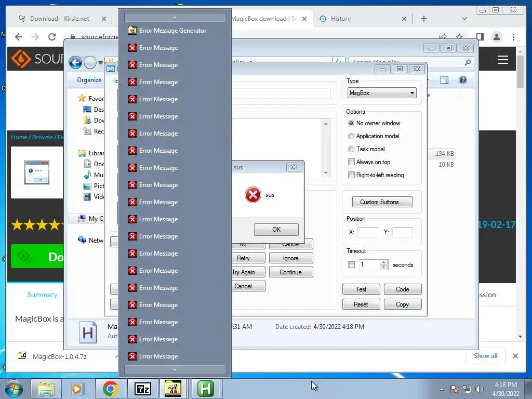Click the red error icon in sus dialog
The width and height of the screenshot is (532, 399).
(x=253, y=195)
